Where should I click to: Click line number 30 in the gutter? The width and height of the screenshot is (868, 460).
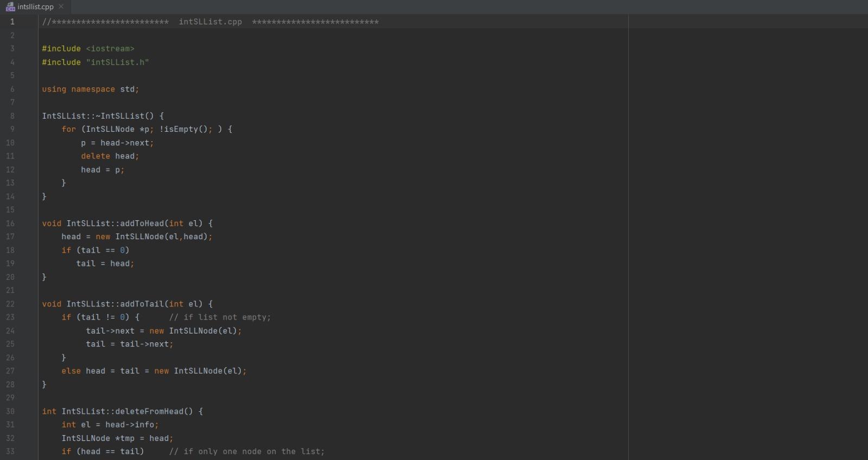click(x=10, y=412)
